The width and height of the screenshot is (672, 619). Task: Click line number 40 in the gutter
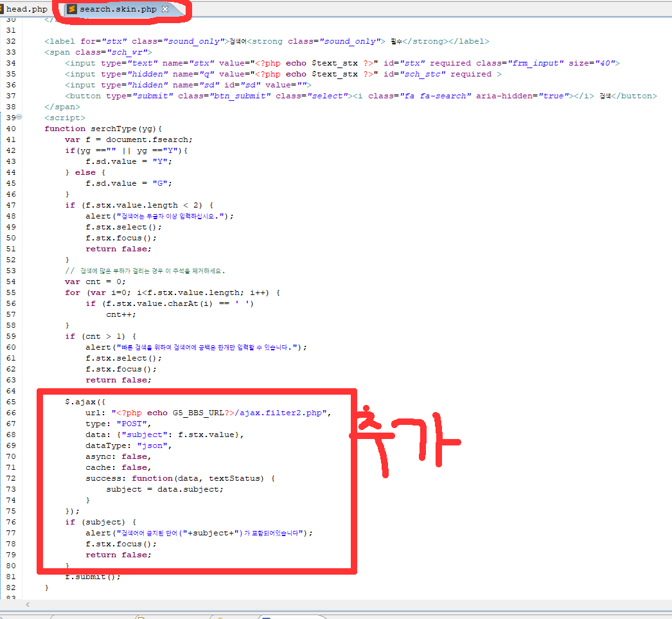click(10, 129)
